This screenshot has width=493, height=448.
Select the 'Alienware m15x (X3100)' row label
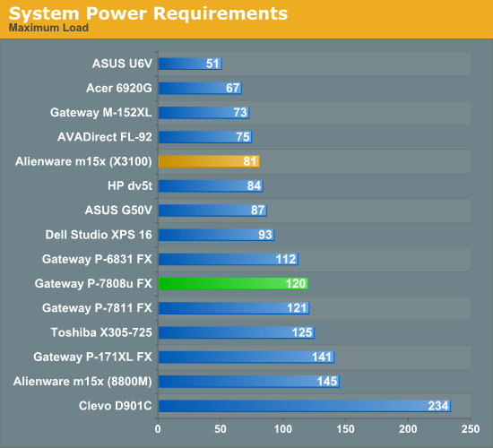[x=83, y=161]
